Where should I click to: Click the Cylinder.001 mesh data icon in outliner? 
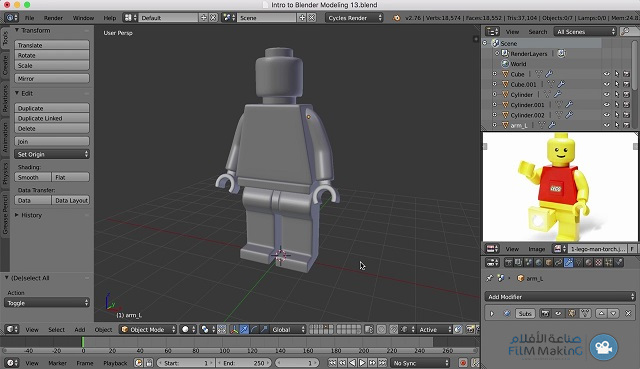(559, 104)
